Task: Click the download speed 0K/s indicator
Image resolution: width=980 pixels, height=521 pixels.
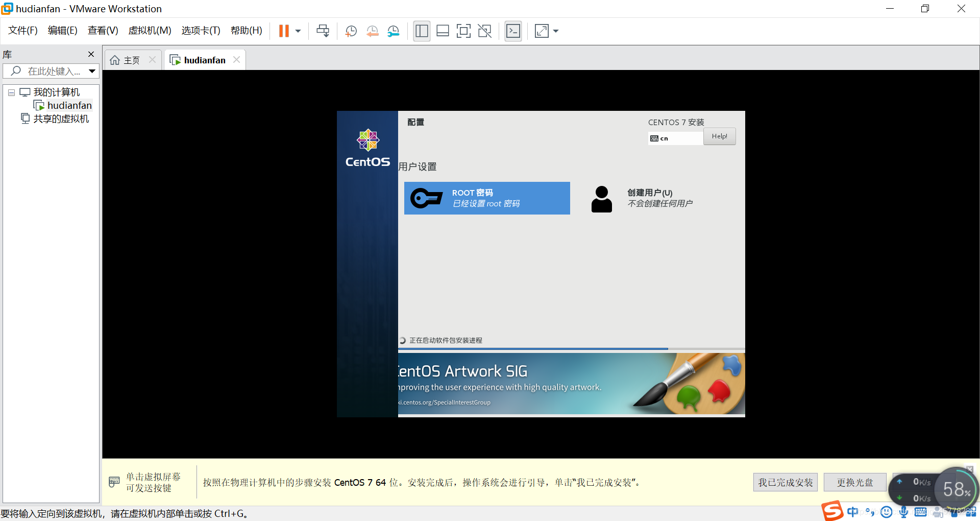Action: point(915,498)
